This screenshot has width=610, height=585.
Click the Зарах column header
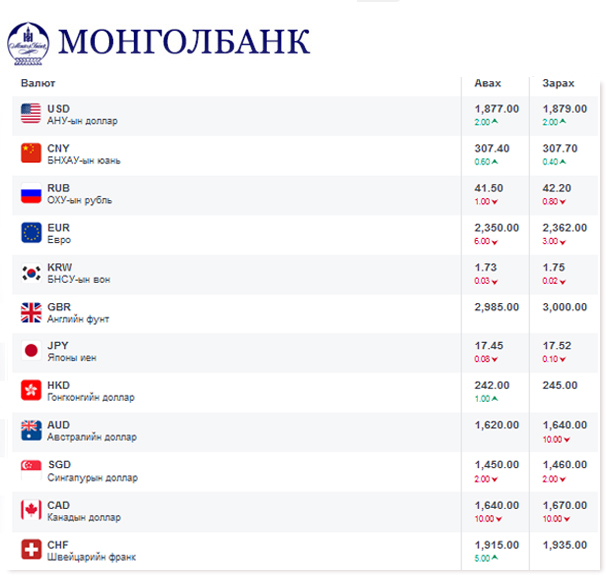(558, 83)
